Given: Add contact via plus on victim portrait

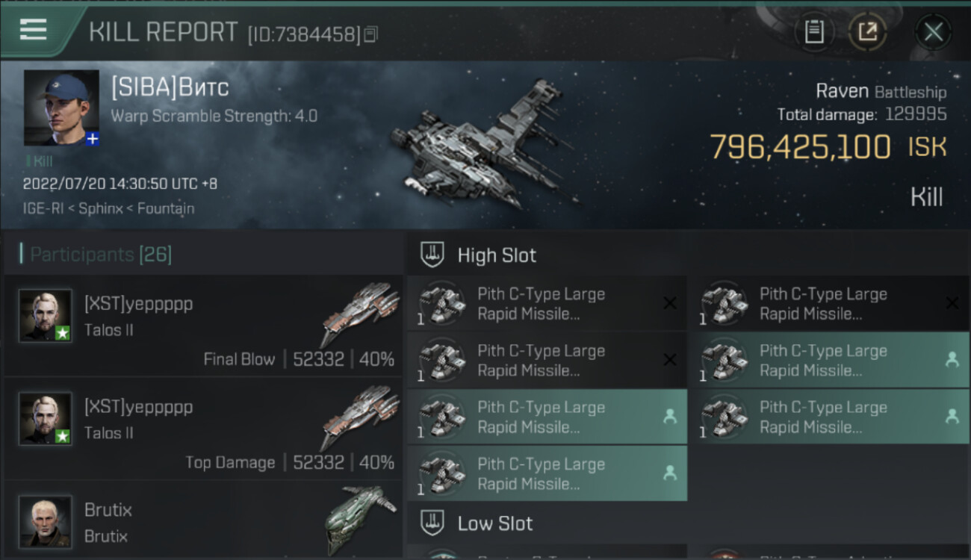Looking at the screenshot, I should [x=92, y=139].
